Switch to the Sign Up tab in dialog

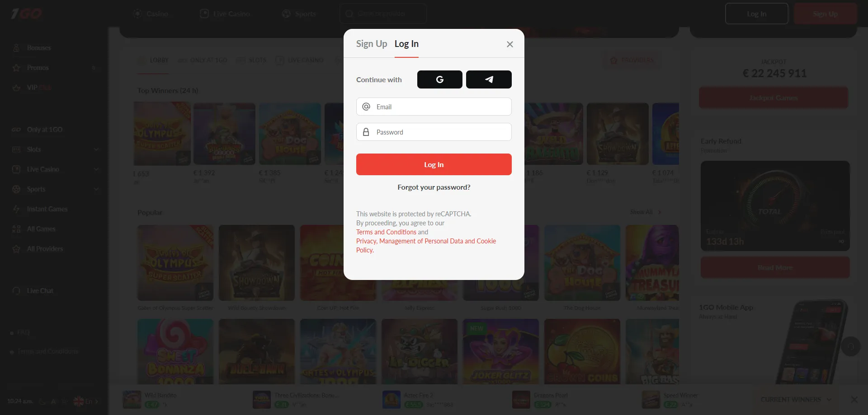372,44
